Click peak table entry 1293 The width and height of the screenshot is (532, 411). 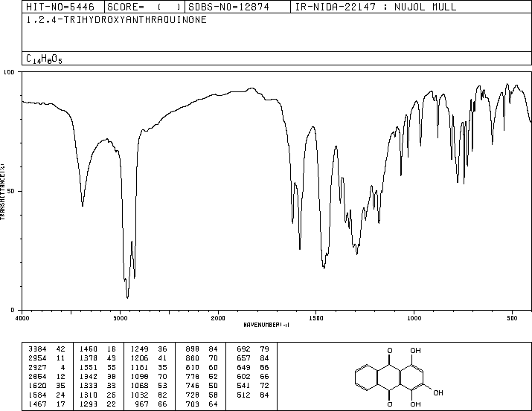(x=89, y=404)
